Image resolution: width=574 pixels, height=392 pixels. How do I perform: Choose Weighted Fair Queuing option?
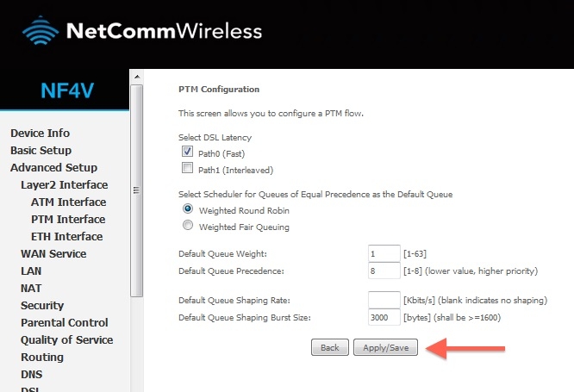(x=187, y=227)
